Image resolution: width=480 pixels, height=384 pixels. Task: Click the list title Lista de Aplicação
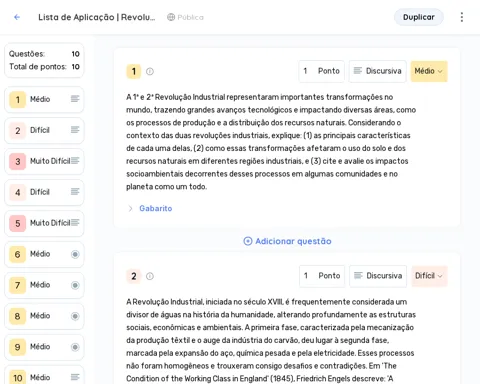point(97,17)
